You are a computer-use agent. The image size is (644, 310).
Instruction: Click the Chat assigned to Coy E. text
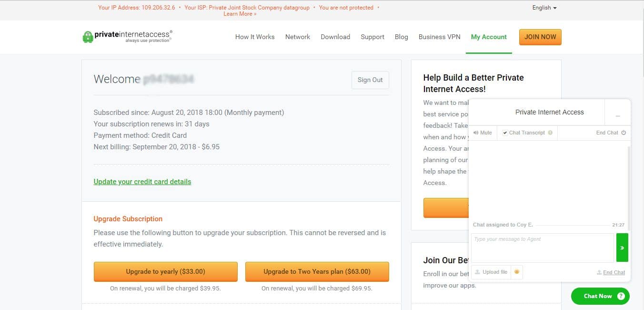(x=503, y=225)
